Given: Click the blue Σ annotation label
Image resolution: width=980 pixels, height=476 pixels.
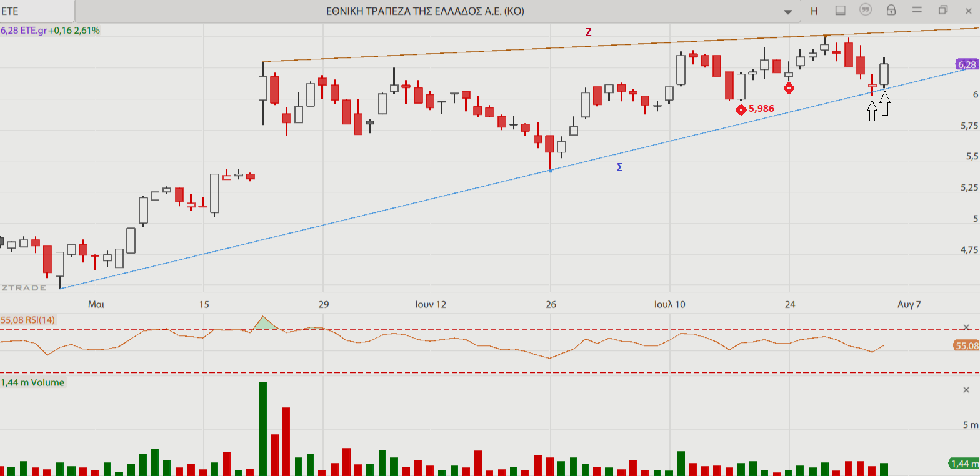Looking at the screenshot, I should (x=619, y=167).
